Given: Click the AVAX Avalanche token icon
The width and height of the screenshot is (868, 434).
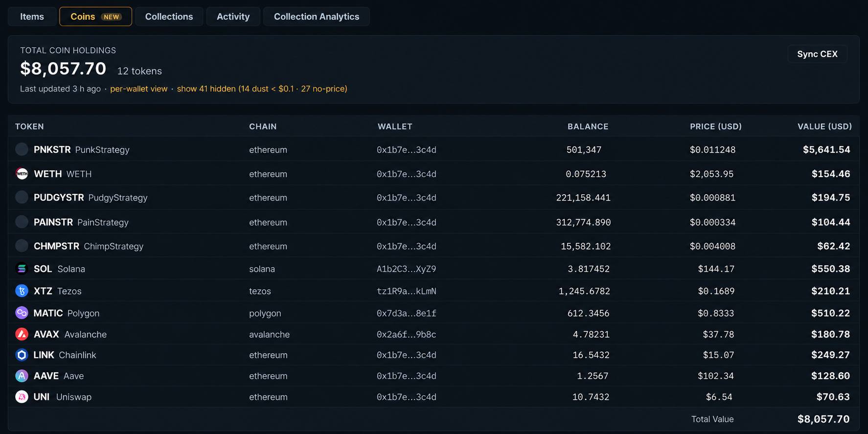Looking at the screenshot, I should [x=22, y=334].
